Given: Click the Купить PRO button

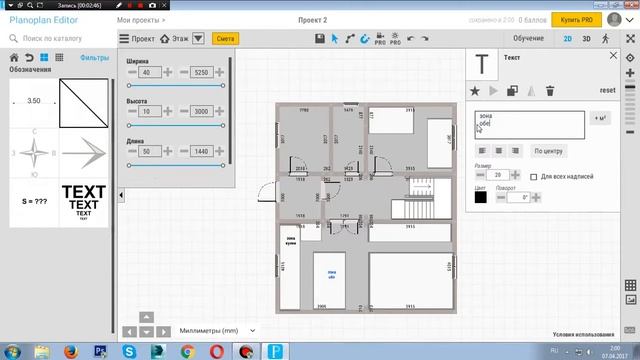Looking at the screenshot, I should (x=576, y=20).
